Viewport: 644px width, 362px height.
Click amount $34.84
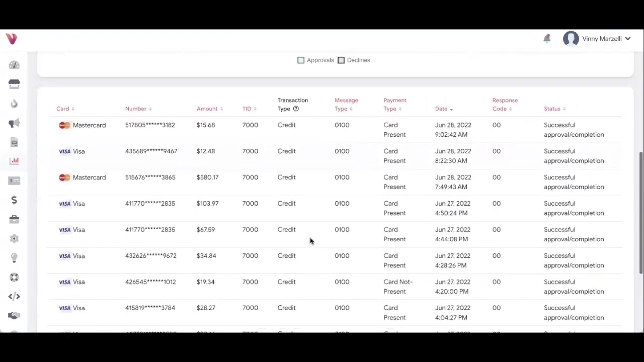point(206,256)
